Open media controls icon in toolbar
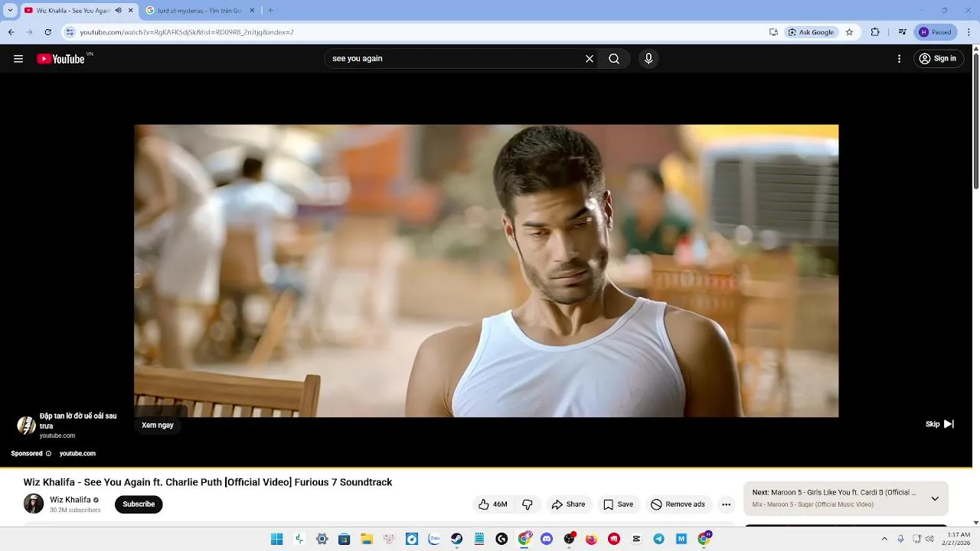 coord(903,32)
